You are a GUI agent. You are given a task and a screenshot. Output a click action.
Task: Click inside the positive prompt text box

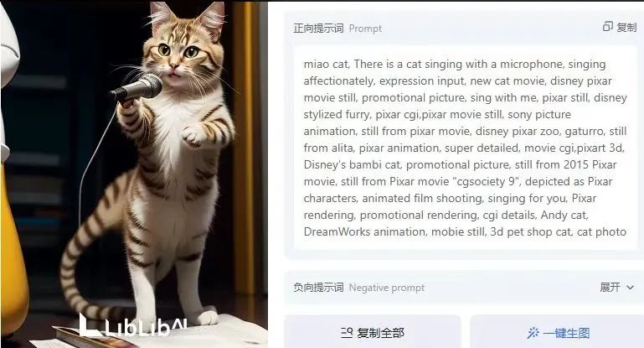point(465,148)
